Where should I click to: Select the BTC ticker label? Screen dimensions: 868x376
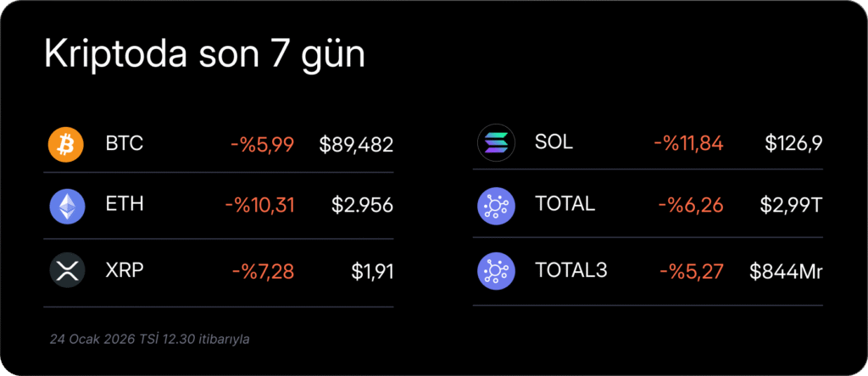125,144
